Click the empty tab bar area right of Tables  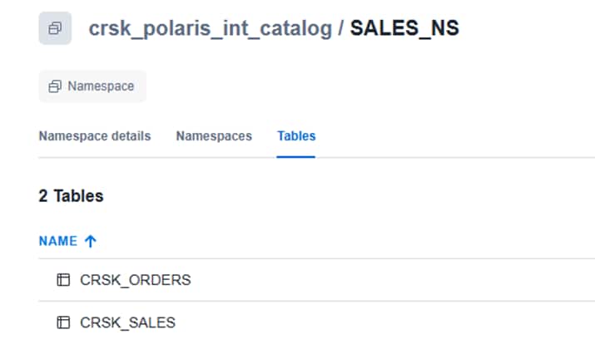pos(458,135)
